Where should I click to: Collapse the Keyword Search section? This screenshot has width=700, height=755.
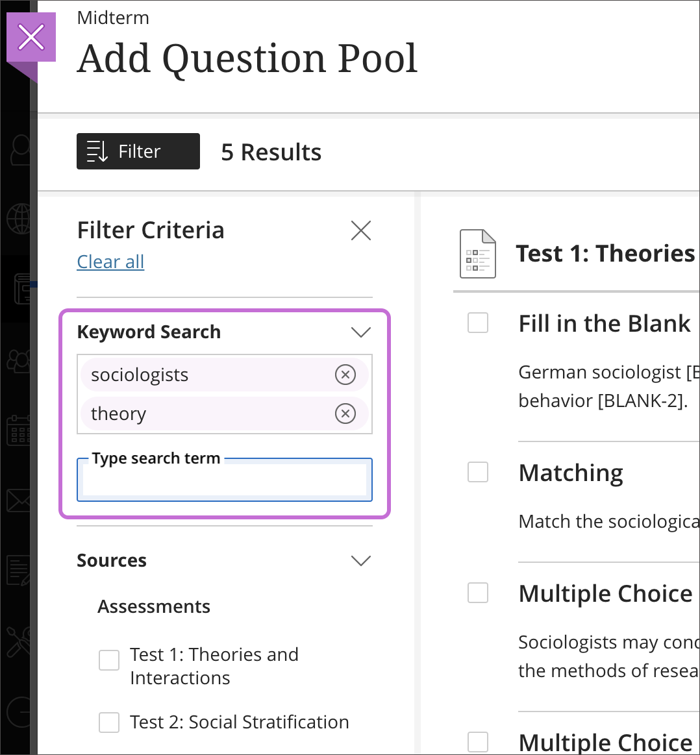click(360, 332)
